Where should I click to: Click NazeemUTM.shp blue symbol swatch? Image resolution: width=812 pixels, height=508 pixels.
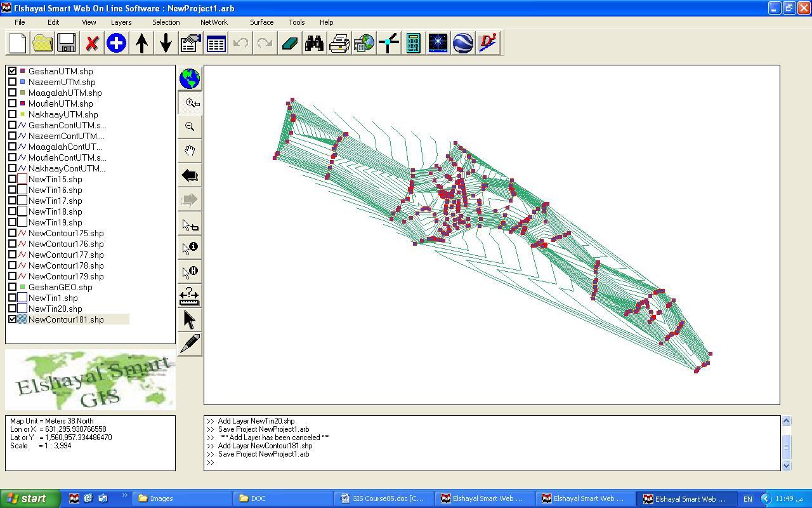(22, 82)
